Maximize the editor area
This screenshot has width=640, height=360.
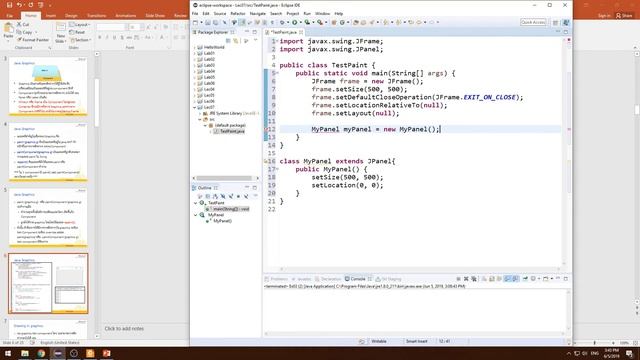click(566, 32)
